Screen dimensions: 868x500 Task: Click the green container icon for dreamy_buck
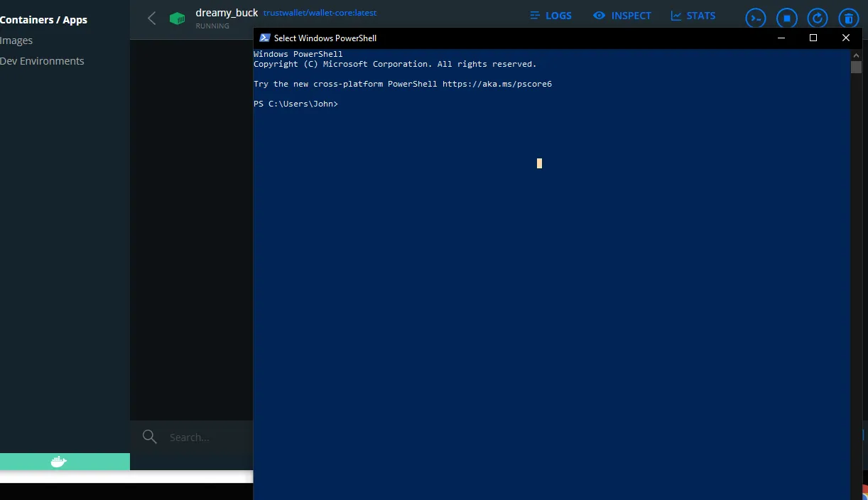point(177,18)
